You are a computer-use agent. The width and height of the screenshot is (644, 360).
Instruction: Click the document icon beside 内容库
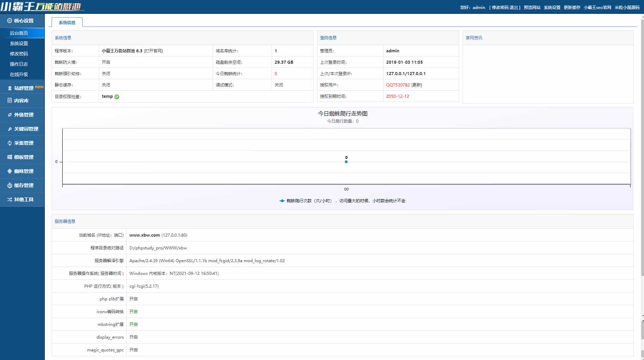pyautogui.click(x=10, y=101)
